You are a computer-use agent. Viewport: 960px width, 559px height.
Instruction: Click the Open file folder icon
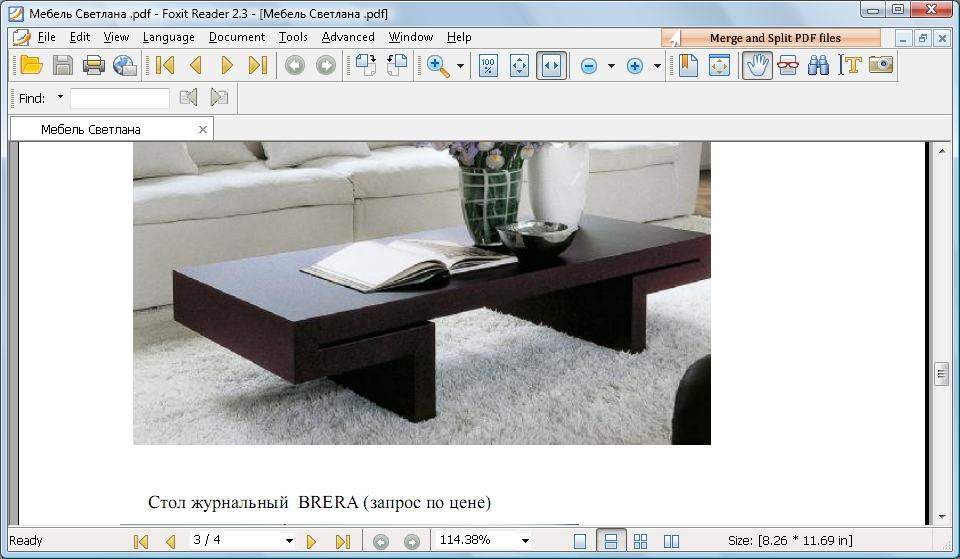[31, 66]
